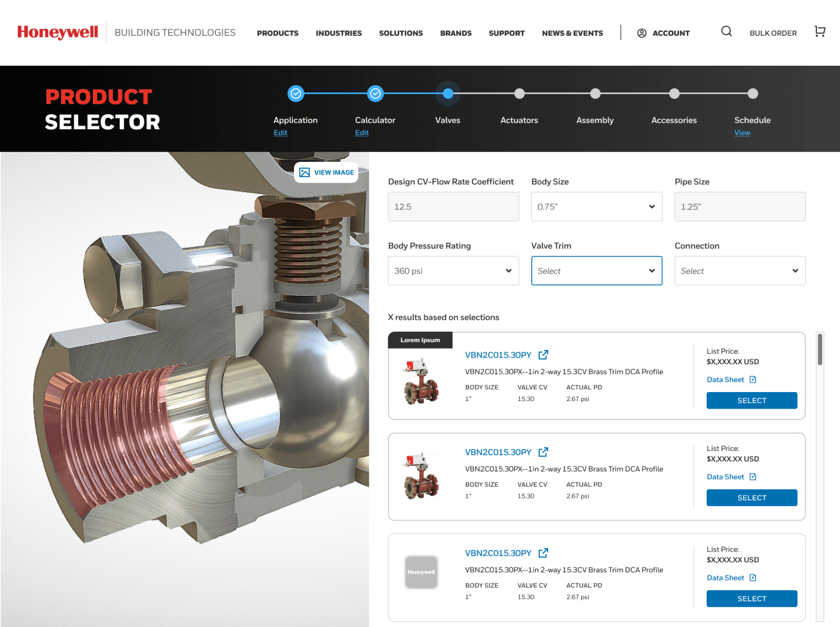Click third result's Honeywell placeholder thumbnail
This screenshot has width=840, height=627.
[421, 572]
